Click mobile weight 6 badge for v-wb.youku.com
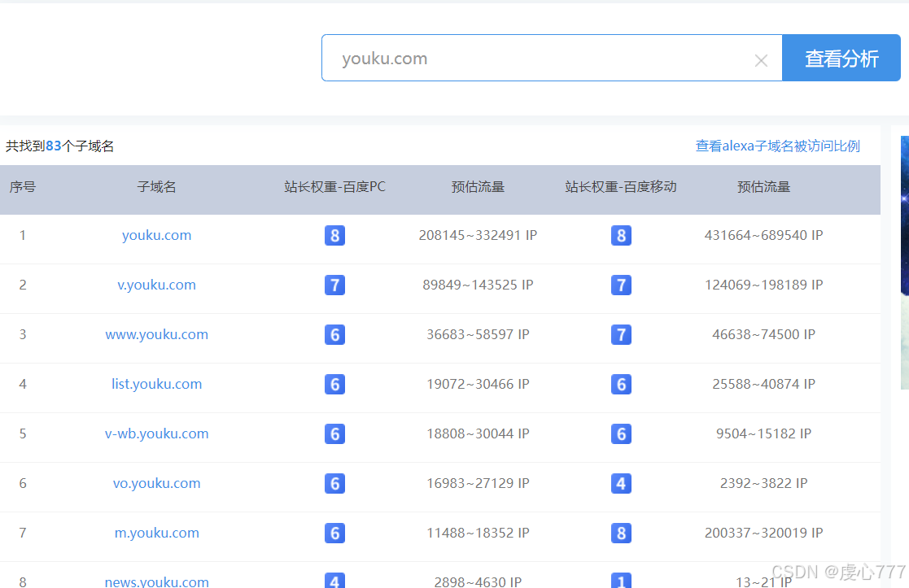The image size is (909, 588). tap(621, 434)
